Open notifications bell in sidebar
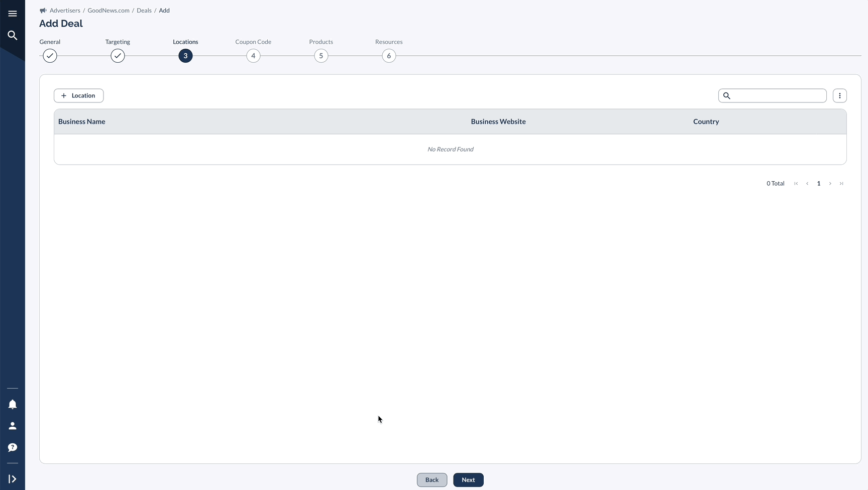 [13, 405]
